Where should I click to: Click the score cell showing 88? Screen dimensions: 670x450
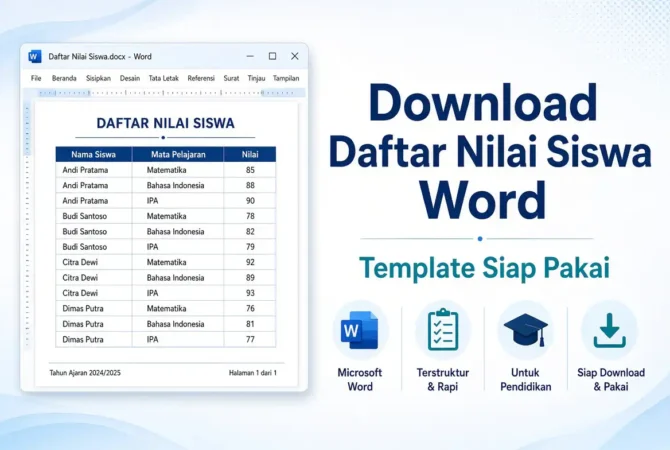[x=250, y=185]
